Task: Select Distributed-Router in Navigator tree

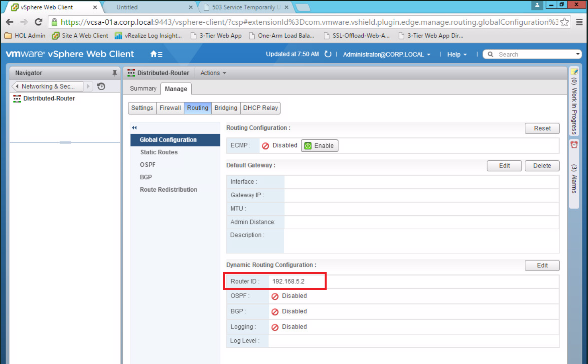Action: 49,98
